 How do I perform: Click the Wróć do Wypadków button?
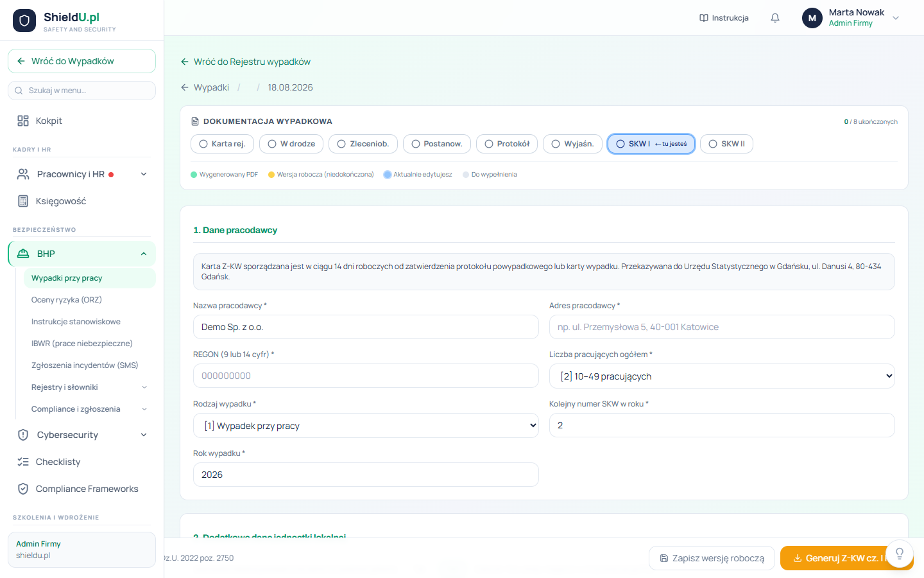tap(81, 61)
